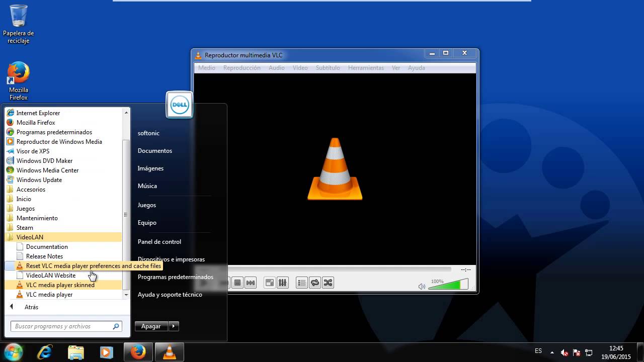644x362 pixels.
Task: Expand the Mantenimiento folder
Action: (63, 218)
